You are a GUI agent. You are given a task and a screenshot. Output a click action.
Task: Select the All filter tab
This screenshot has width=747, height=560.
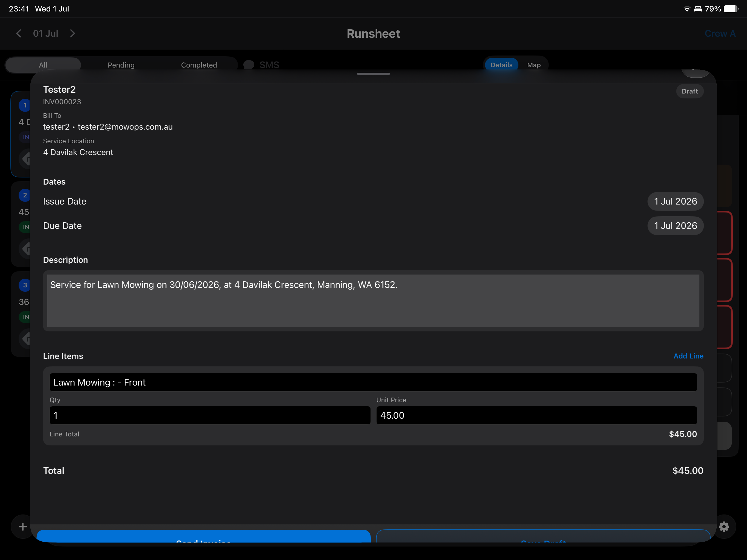43,65
